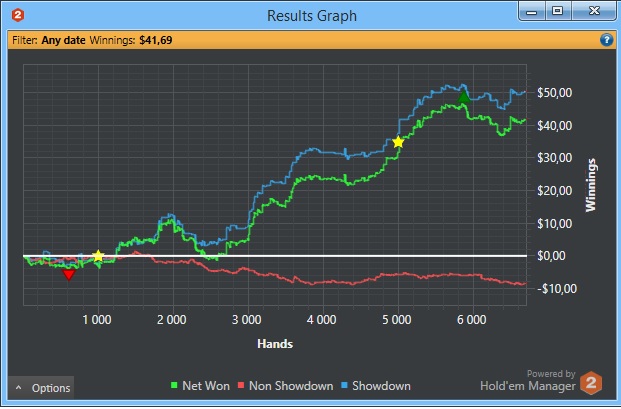
Task: Select the yellow star marker at 5 000 hands
Action: [x=398, y=142]
